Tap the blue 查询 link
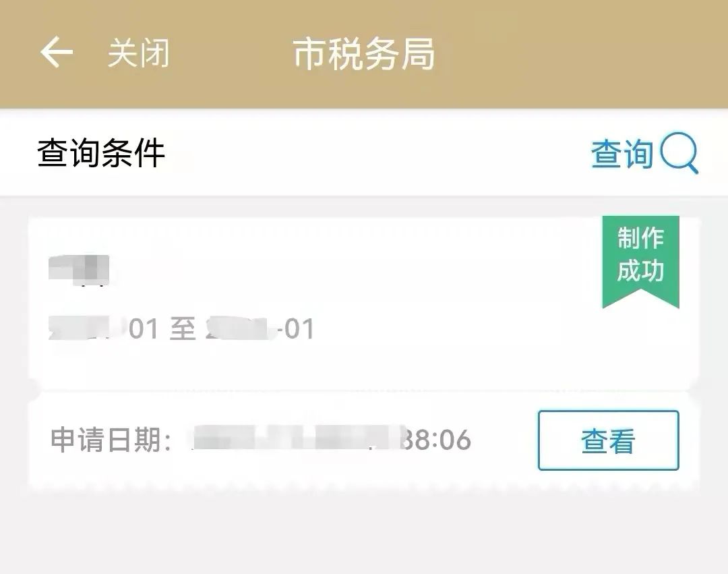Image resolution: width=728 pixels, height=574 pixels. (x=622, y=154)
